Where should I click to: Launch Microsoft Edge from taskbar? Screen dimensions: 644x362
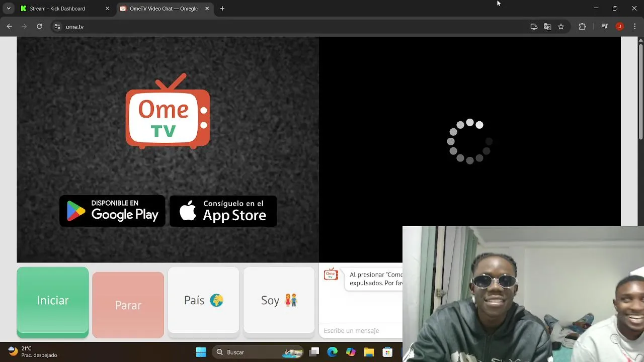pos(333,352)
